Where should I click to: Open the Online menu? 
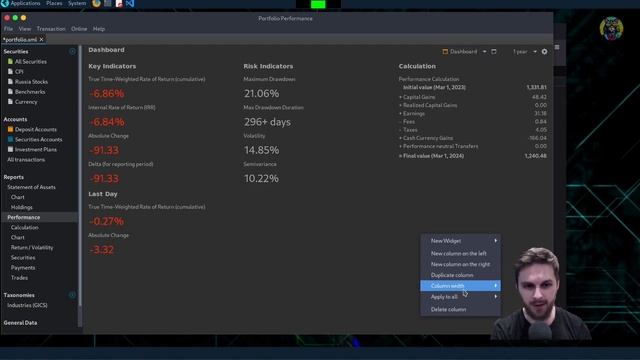pos(79,29)
